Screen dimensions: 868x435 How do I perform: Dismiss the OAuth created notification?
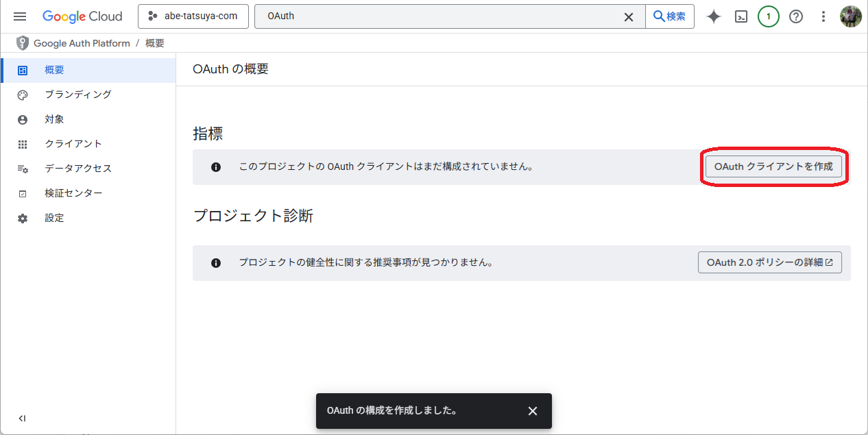[x=533, y=411]
